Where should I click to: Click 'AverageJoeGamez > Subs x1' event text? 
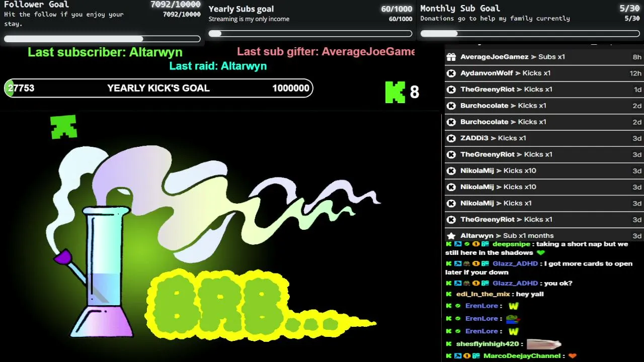(513, 57)
